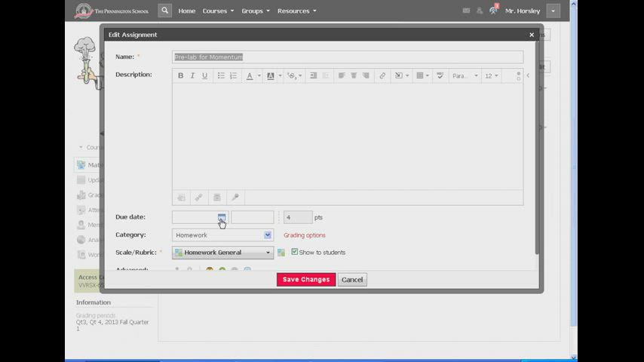Open the due date calendar picker
644x362 pixels.
tap(222, 217)
